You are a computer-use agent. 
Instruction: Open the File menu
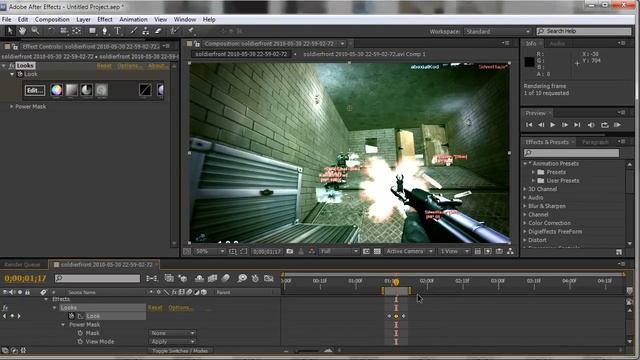(7, 19)
